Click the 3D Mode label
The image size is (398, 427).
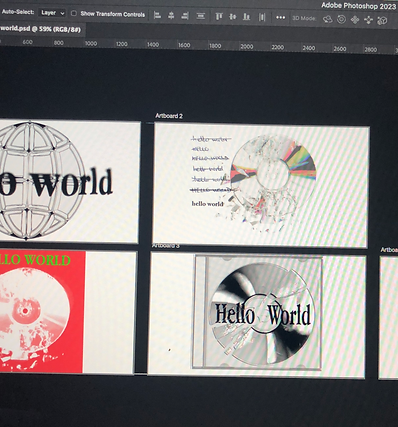tap(304, 18)
